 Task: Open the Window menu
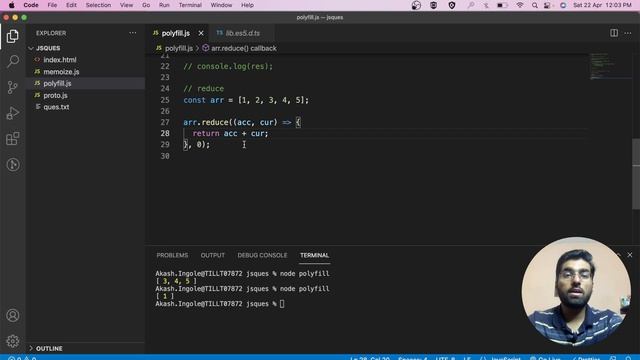[221, 5]
